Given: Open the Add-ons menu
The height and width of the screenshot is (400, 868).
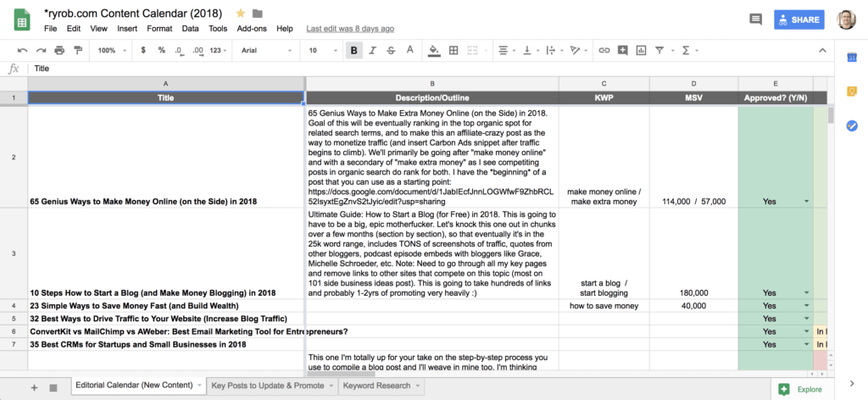Looking at the screenshot, I should pos(253,29).
